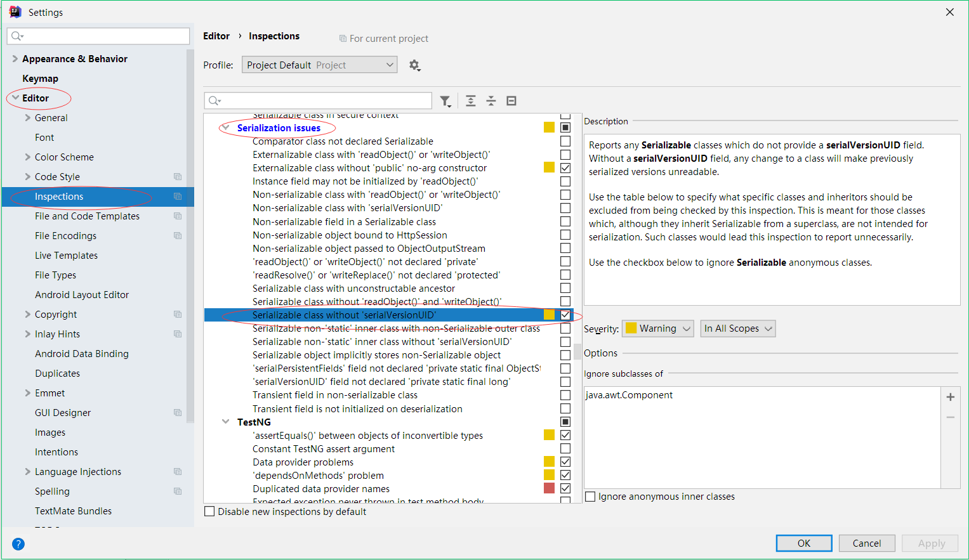Expand the General tree node
The width and height of the screenshot is (969, 560).
tap(27, 117)
